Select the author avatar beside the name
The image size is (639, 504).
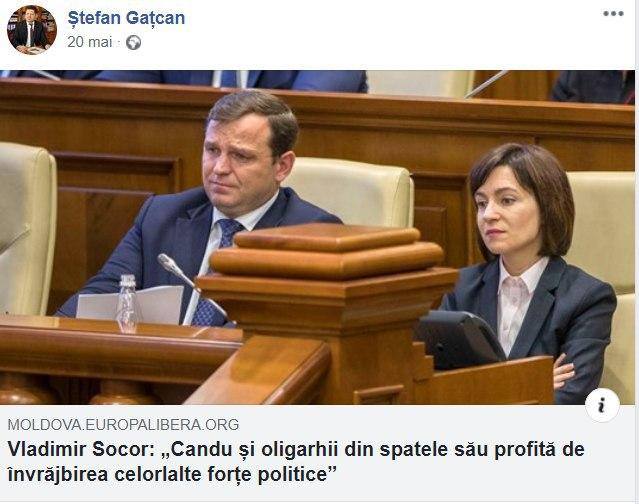(x=32, y=30)
